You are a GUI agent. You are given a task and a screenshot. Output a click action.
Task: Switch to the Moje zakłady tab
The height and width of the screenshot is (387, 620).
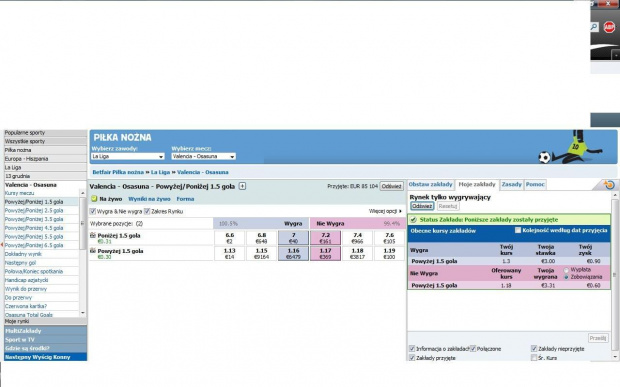pos(477,185)
